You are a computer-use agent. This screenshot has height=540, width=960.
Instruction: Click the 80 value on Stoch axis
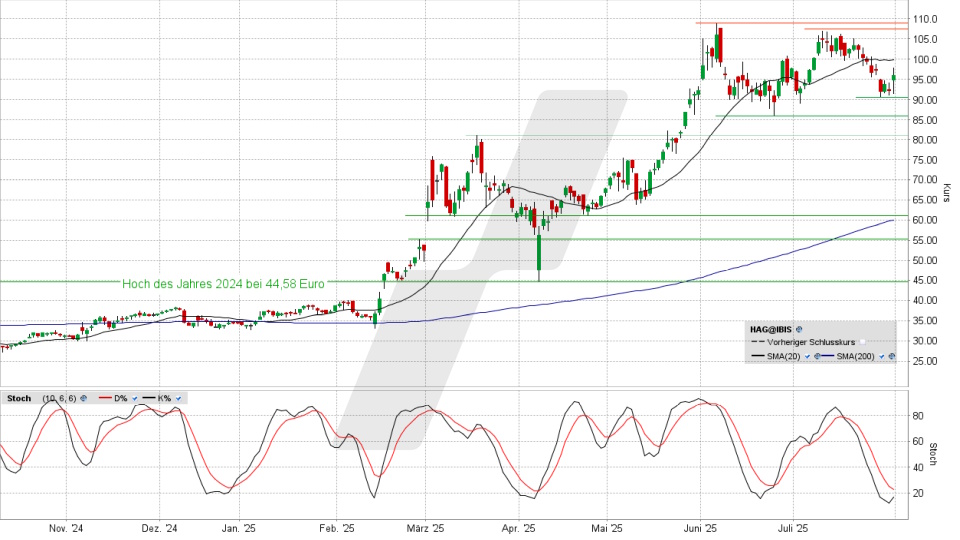(x=918, y=416)
